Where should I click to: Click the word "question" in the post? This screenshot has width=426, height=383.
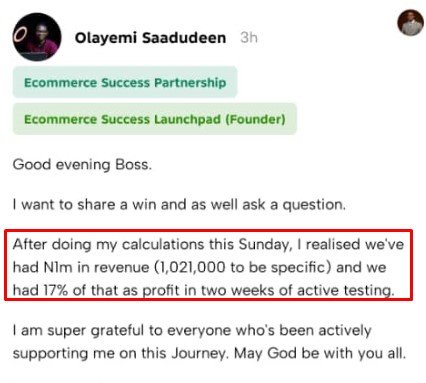(x=312, y=205)
